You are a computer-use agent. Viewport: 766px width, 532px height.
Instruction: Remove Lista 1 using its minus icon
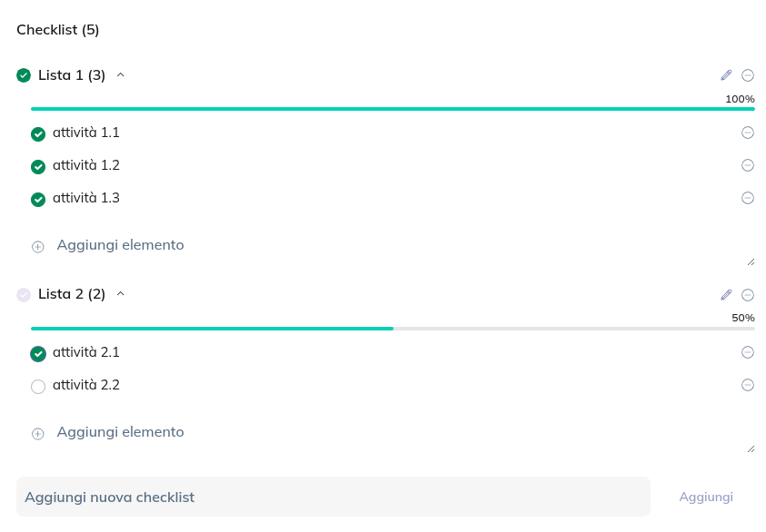[x=748, y=75]
